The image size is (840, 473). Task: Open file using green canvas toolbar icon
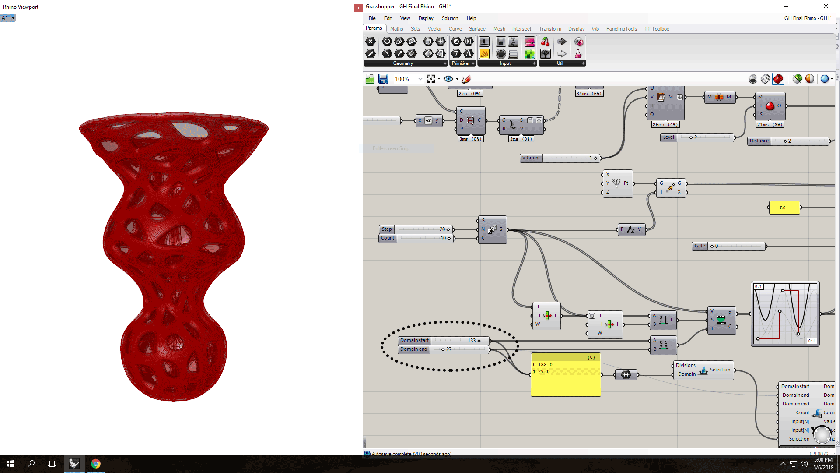[x=371, y=78]
